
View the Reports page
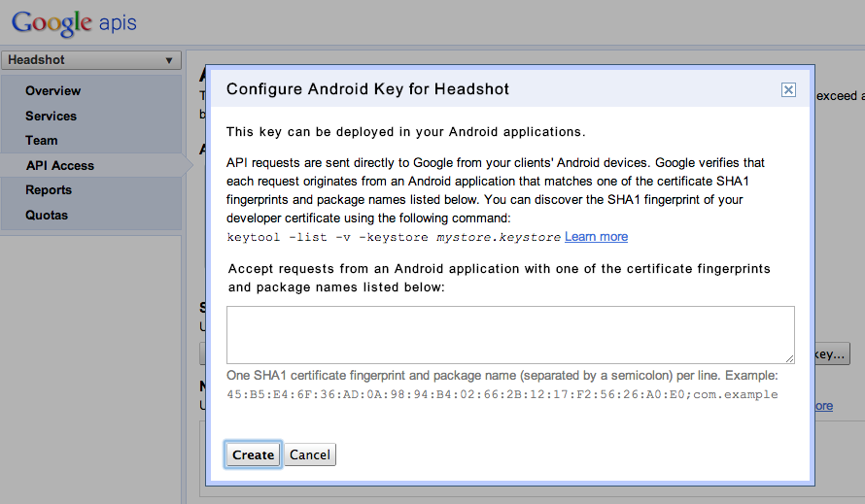pyautogui.click(x=49, y=190)
